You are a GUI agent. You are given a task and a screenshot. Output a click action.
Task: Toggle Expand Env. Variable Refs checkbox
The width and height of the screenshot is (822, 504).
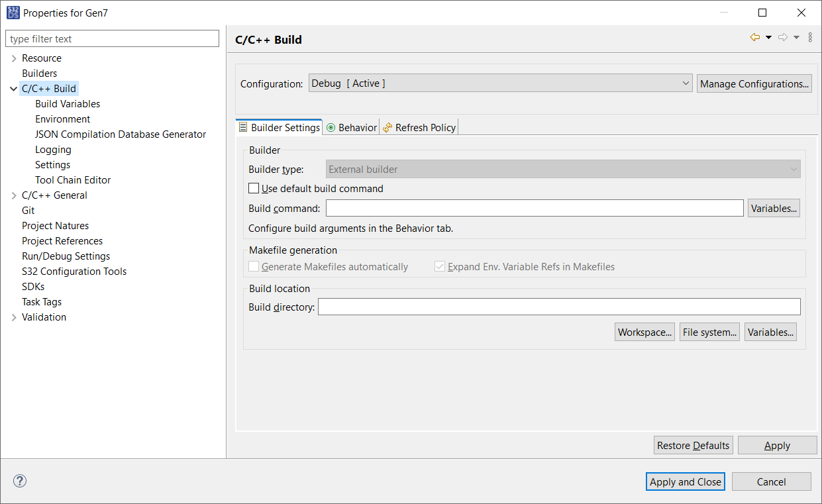440,267
